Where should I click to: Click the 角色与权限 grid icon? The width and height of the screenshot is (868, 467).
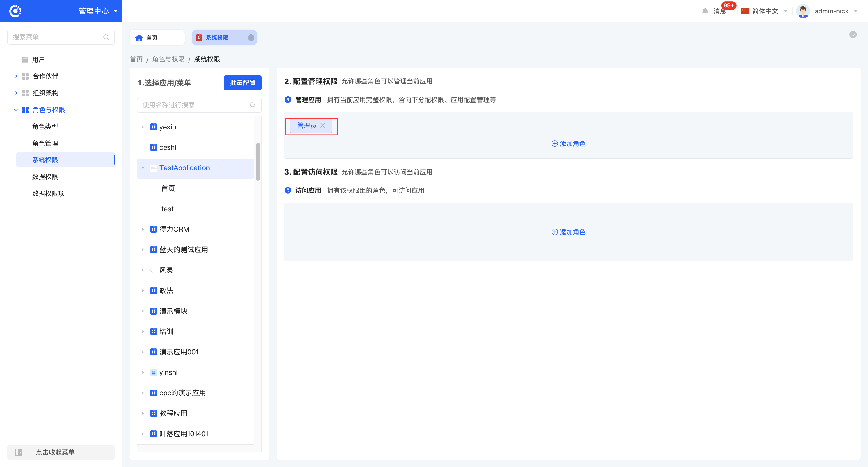(25, 110)
